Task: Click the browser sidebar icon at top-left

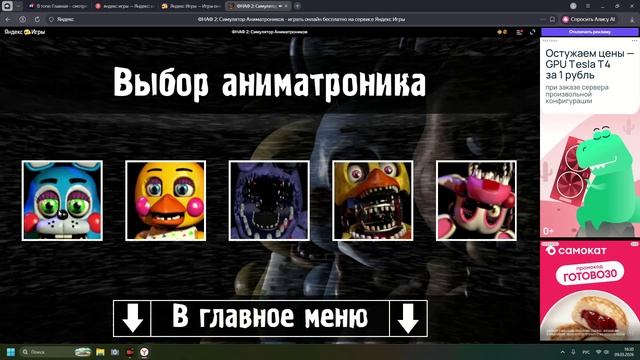Action: tap(7, 6)
